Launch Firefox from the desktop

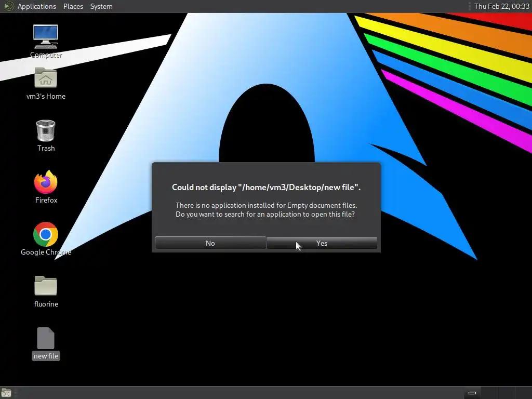(46, 182)
